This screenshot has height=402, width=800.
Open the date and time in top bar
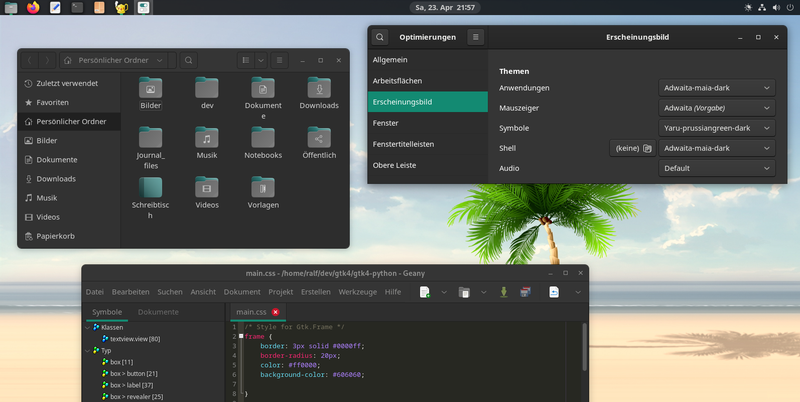coord(445,7)
